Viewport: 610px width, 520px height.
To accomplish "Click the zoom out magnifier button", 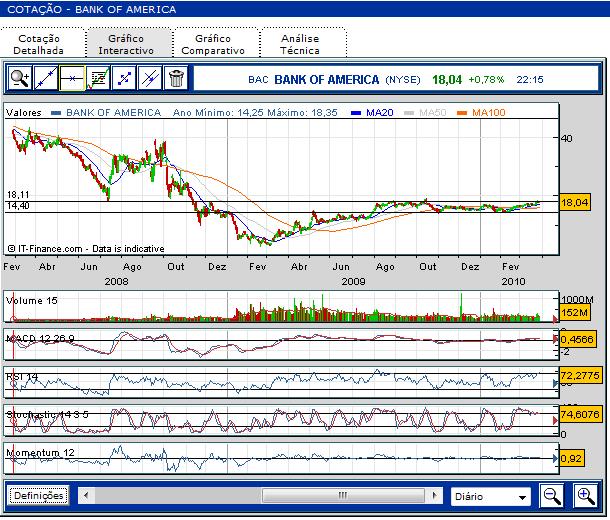I will [551, 496].
